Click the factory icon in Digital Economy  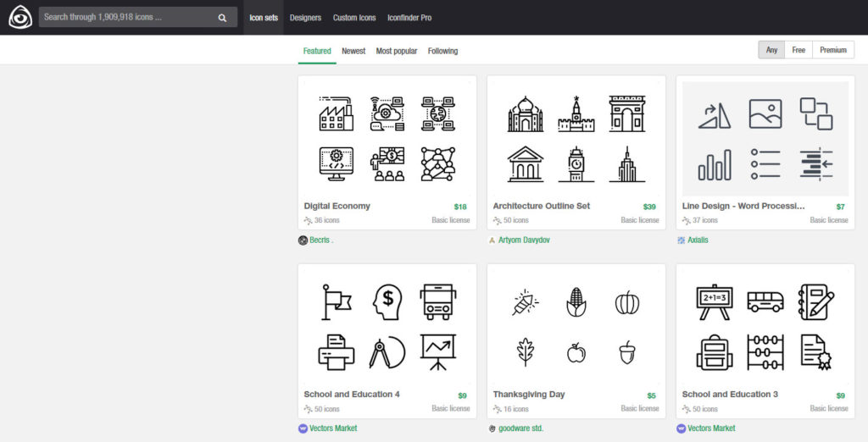pos(336,114)
